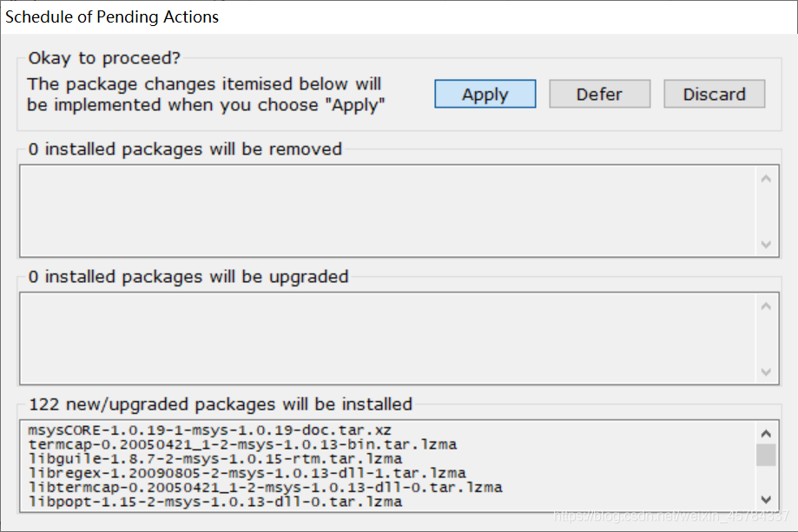Screen dimensions: 798x532
Task: Select libtermcap-0.20050421_1-2 dll package line
Action: (x=265, y=487)
